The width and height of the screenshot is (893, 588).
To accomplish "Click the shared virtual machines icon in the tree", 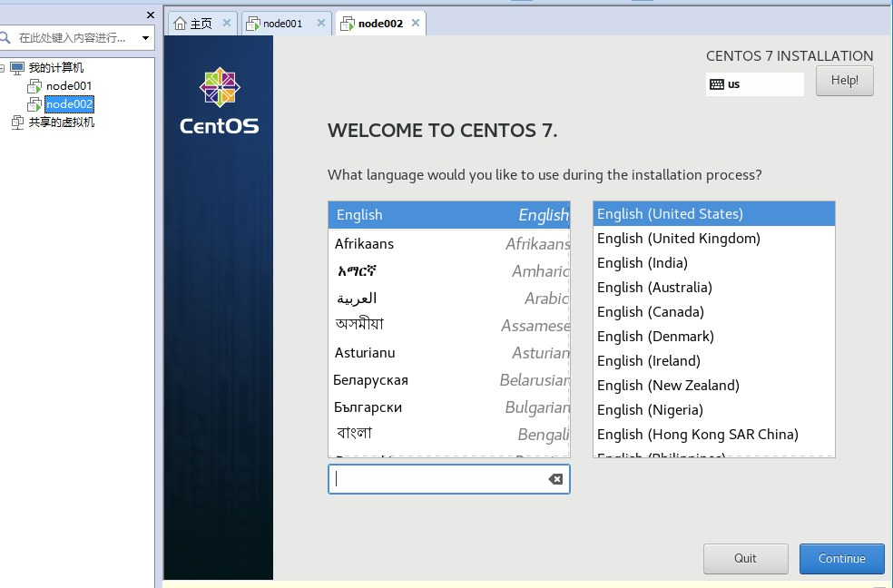I will pyautogui.click(x=17, y=122).
